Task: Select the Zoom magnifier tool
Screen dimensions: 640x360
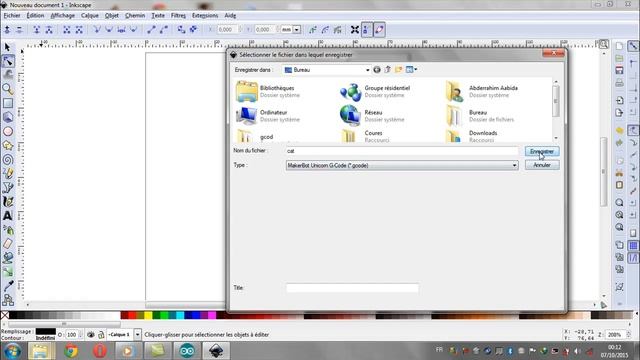Action: [8, 89]
